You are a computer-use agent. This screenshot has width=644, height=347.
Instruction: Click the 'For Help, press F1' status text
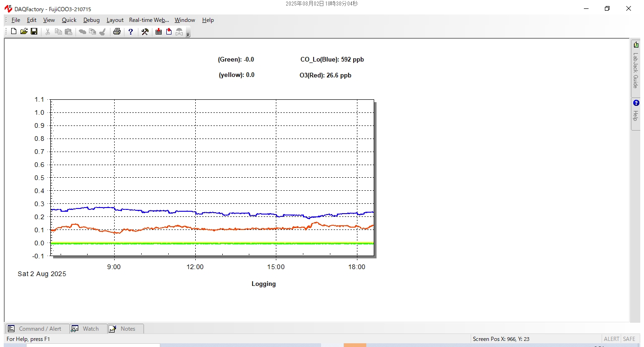(28, 339)
